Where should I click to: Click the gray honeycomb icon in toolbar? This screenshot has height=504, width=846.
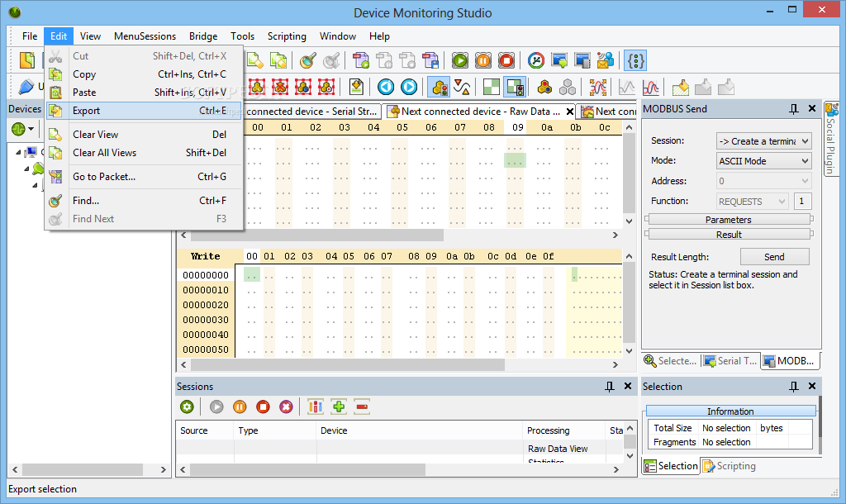coord(568,87)
